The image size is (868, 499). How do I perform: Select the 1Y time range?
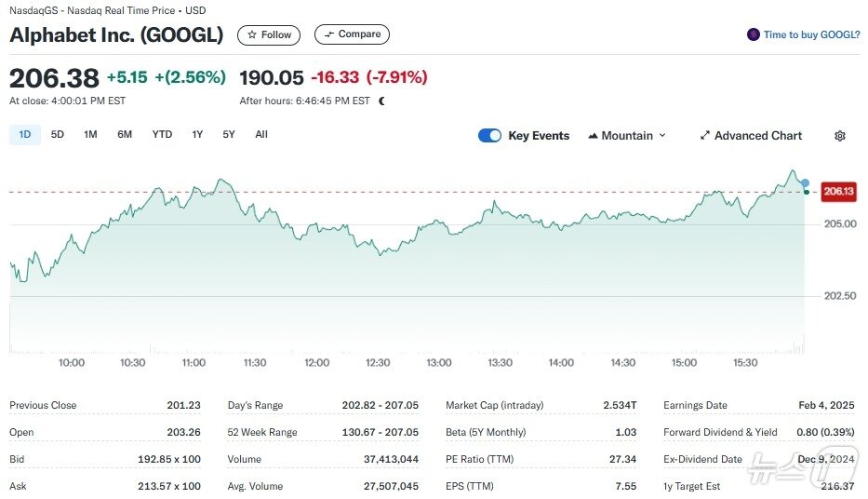(197, 135)
